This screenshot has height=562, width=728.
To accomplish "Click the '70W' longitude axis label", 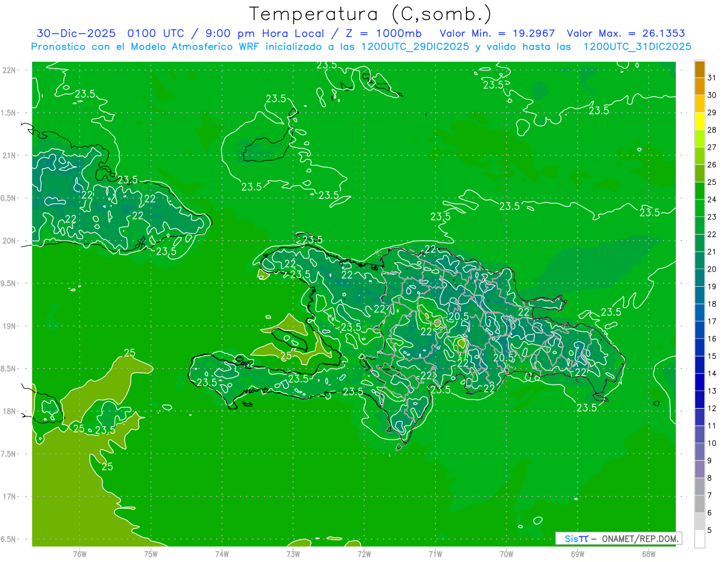I will [507, 554].
